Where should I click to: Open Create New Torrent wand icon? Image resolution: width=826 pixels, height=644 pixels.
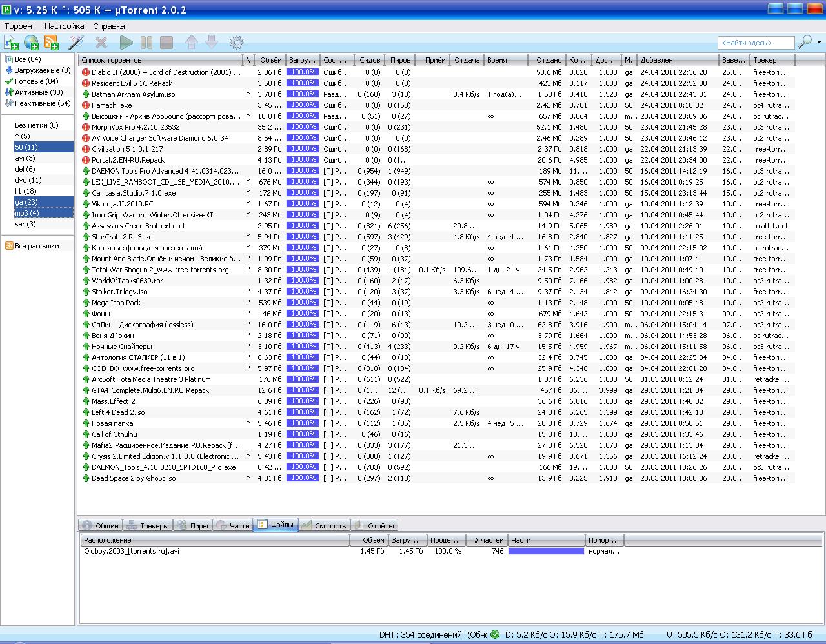[x=77, y=43]
